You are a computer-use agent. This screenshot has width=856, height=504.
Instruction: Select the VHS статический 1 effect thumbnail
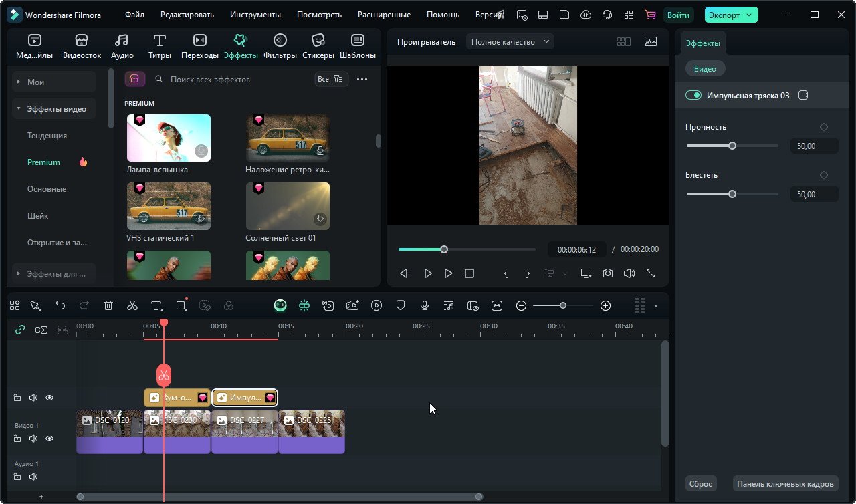tap(169, 207)
